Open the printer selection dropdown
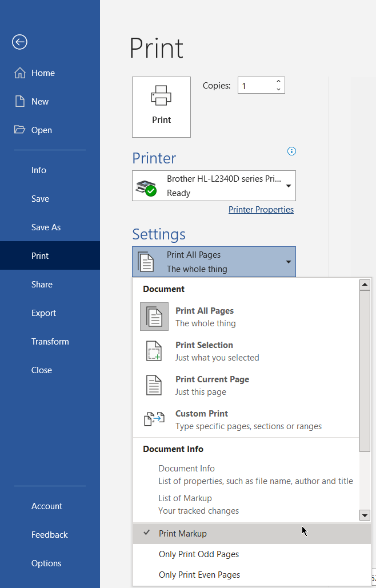The image size is (376, 588). click(x=214, y=186)
